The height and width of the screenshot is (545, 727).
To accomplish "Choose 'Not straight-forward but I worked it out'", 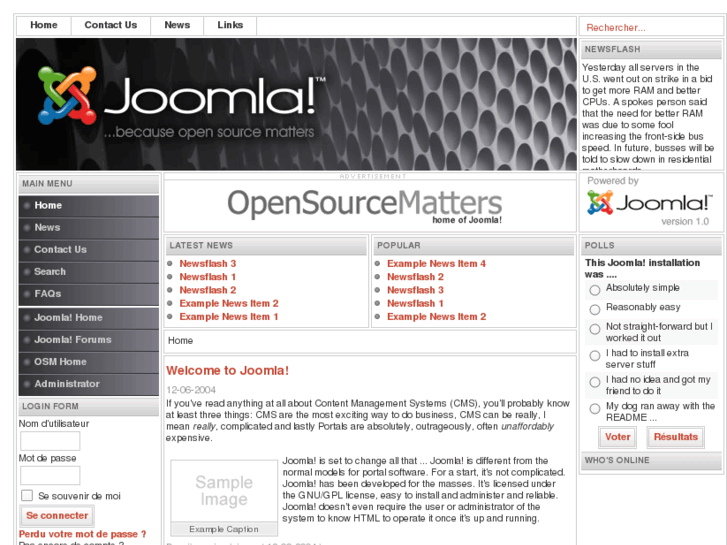I will (594, 329).
